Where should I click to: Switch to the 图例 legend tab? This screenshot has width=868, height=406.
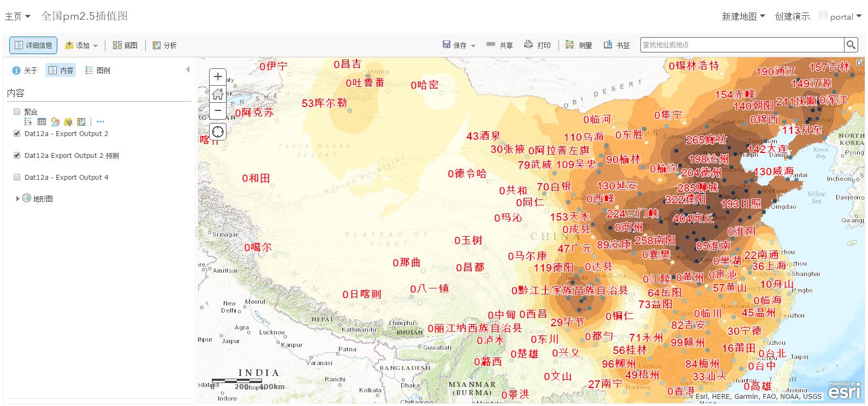98,70
